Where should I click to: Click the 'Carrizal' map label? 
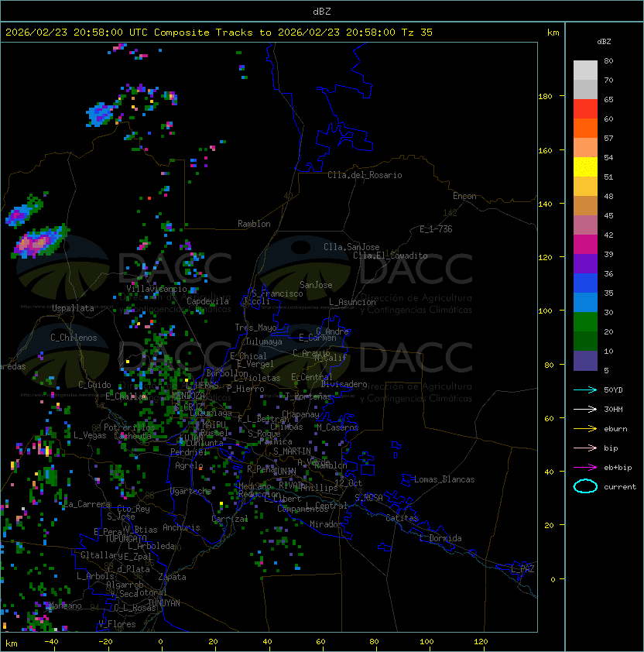(x=230, y=519)
